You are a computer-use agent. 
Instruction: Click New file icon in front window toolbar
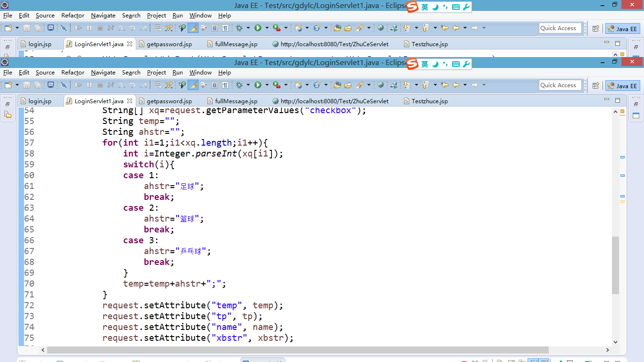click(8, 85)
